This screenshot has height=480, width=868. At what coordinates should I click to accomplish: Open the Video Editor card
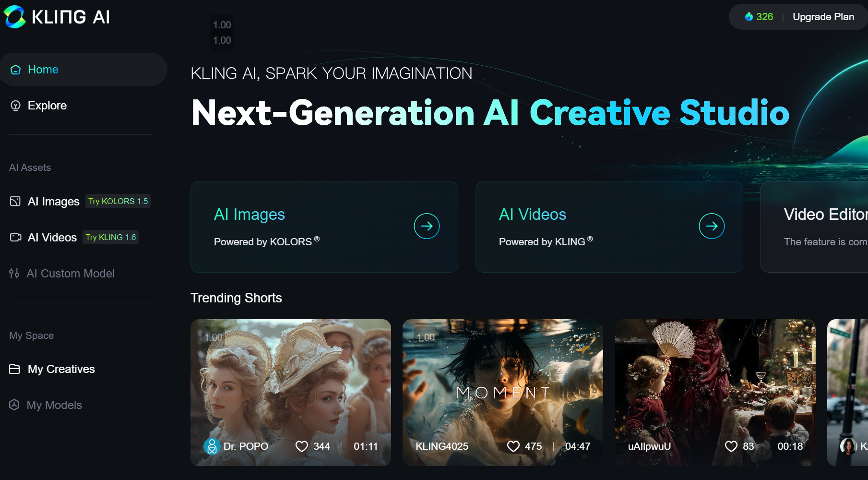click(x=814, y=227)
